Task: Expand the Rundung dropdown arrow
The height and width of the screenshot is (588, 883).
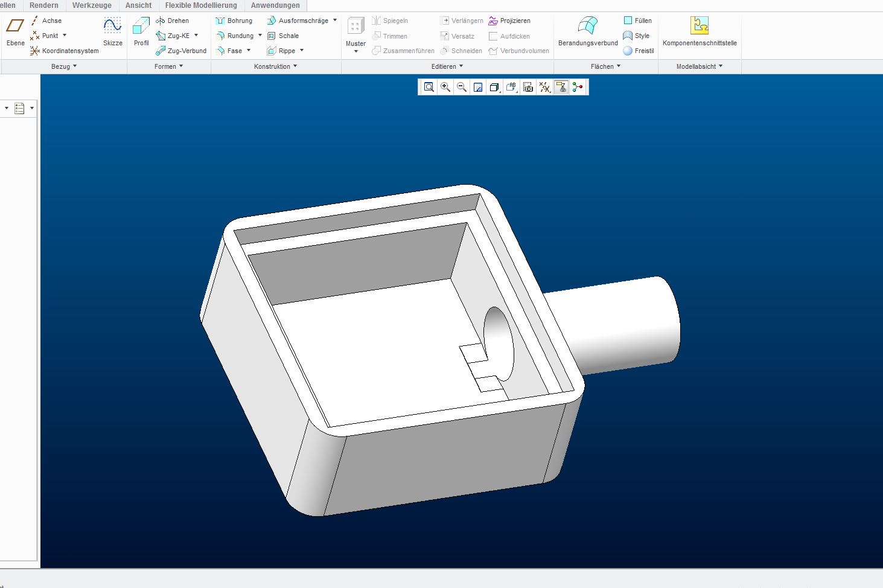Action: (x=260, y=36)
